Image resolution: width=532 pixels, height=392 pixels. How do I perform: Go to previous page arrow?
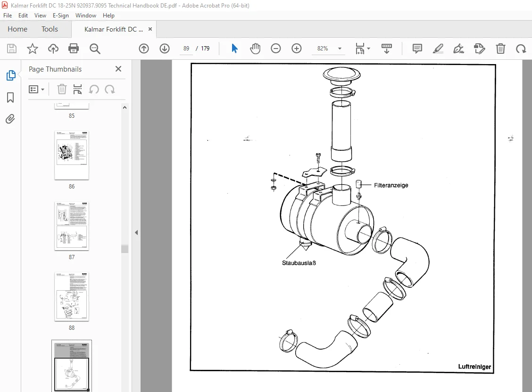coord(144,49)
